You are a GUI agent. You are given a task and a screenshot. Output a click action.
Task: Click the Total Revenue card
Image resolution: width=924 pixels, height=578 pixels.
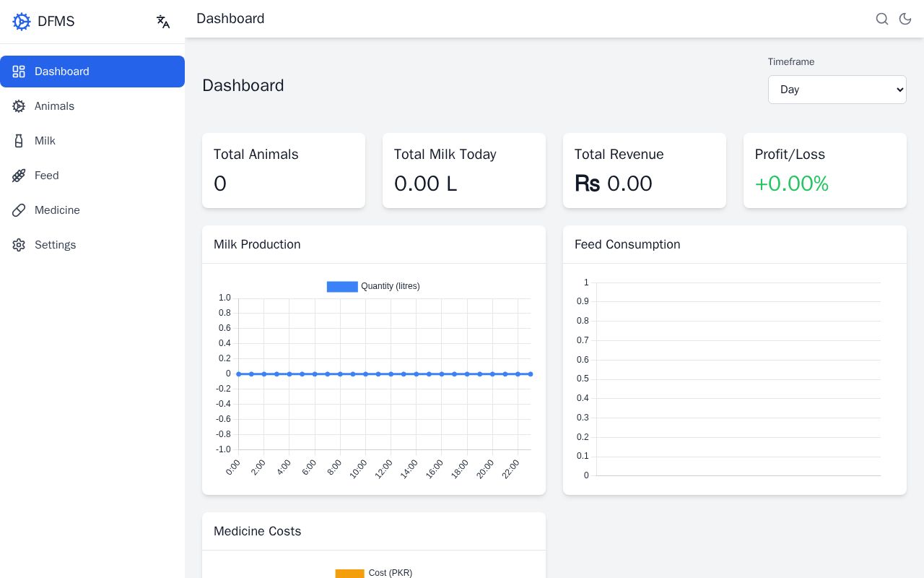[645, 171]
